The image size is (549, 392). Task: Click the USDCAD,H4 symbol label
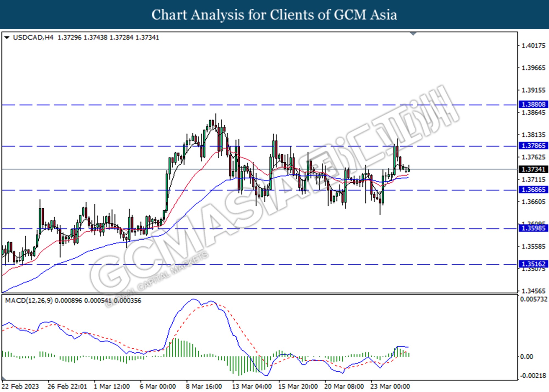tap(33, 37)
